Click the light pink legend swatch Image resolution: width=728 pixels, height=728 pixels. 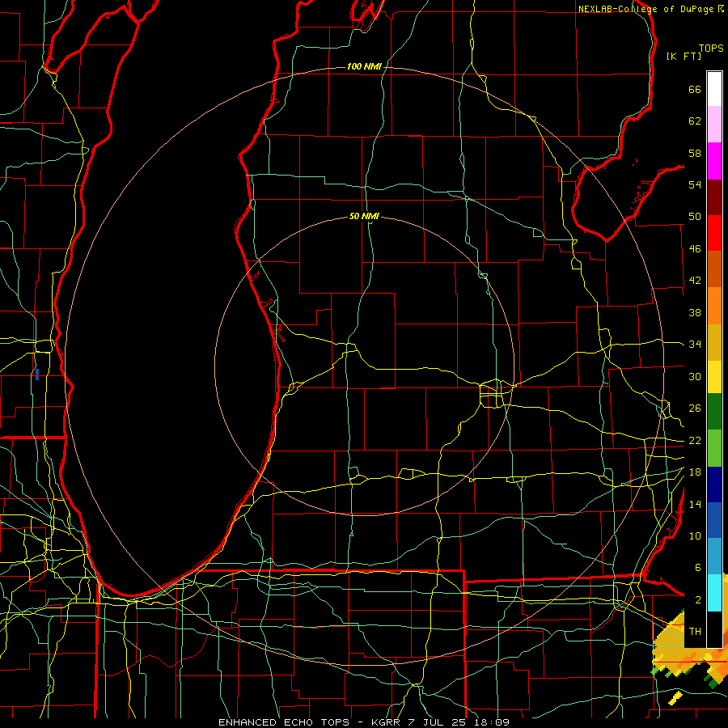point(714,125)
